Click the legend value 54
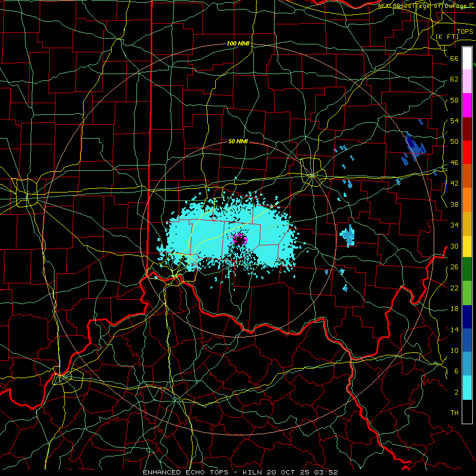Image resolution: width=476 pixels, height=476 pixels. click(454, 121)
